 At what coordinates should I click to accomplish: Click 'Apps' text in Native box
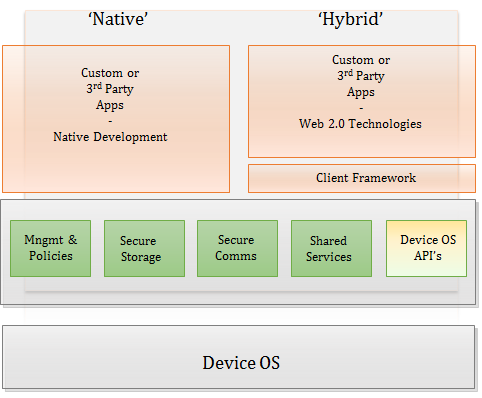coord(110,105)
